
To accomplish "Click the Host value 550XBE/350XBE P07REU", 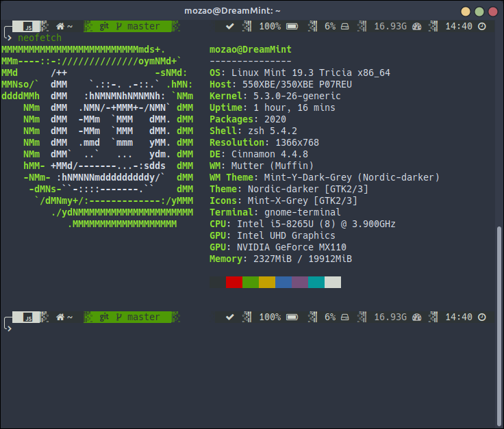I will click(297, 84).
